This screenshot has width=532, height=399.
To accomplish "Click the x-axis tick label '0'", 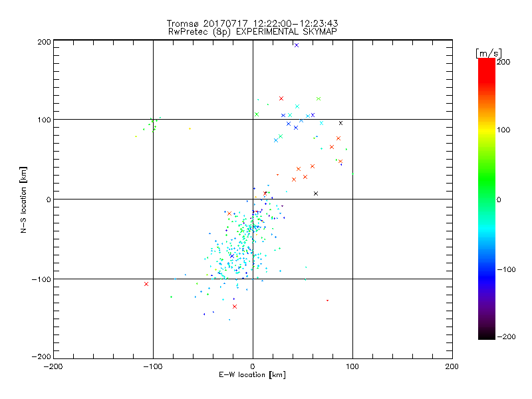I will point(253,367).
